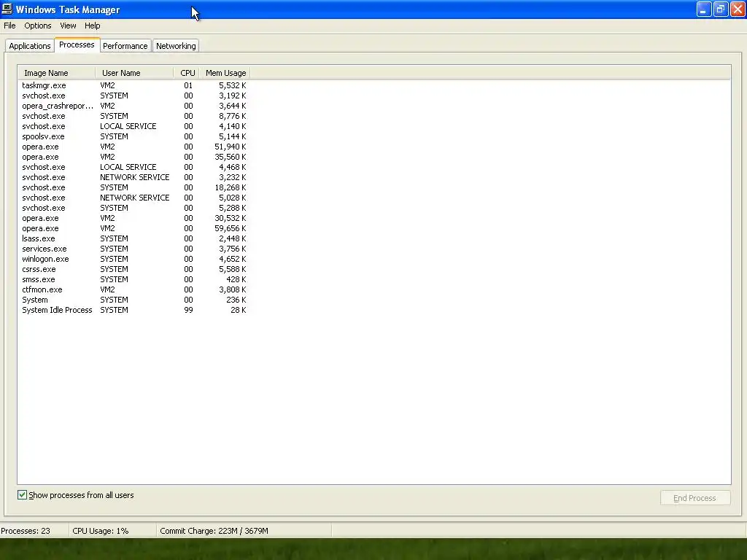
Task: Select svchost.exe using 5,028 K
Action: [134, 198]
